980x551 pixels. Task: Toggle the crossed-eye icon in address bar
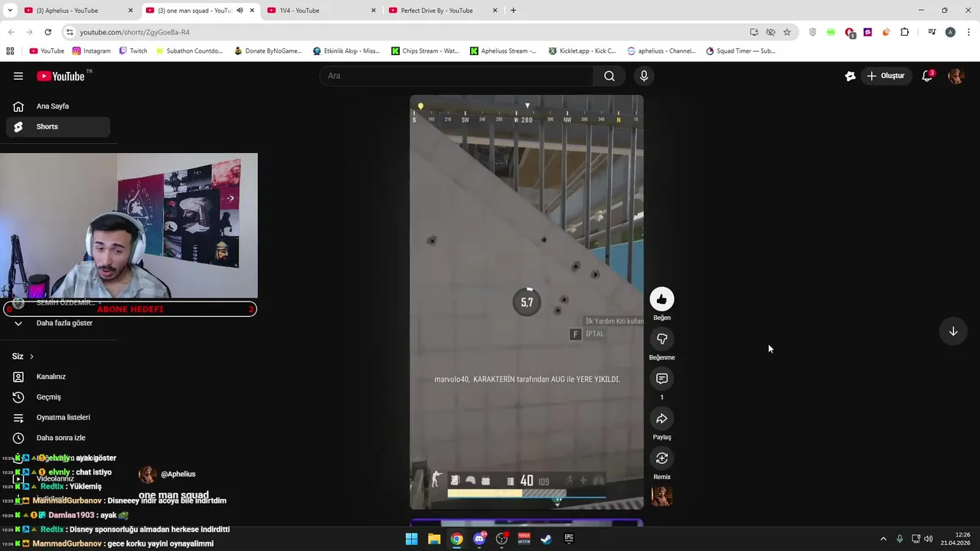[x=770, y=32]
